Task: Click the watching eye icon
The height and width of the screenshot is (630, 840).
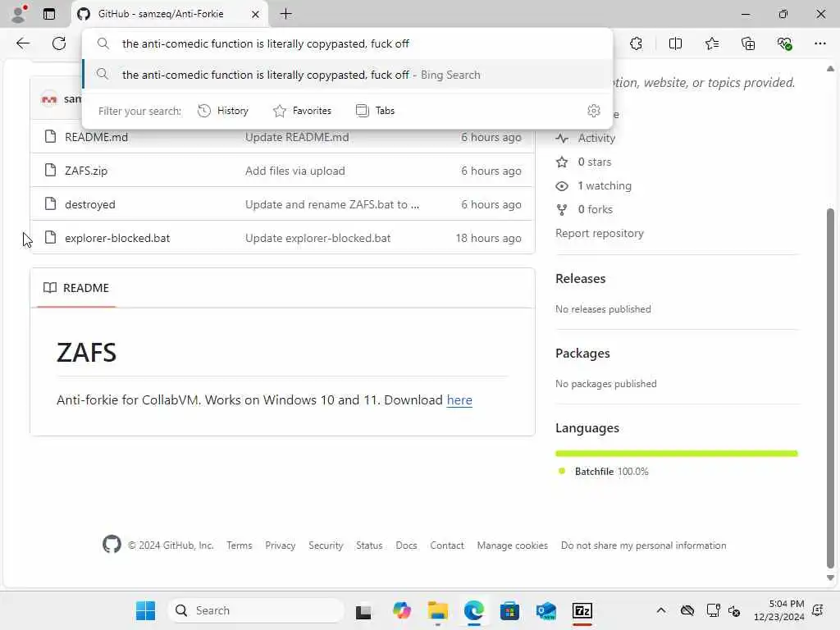Action: point(561,186)
